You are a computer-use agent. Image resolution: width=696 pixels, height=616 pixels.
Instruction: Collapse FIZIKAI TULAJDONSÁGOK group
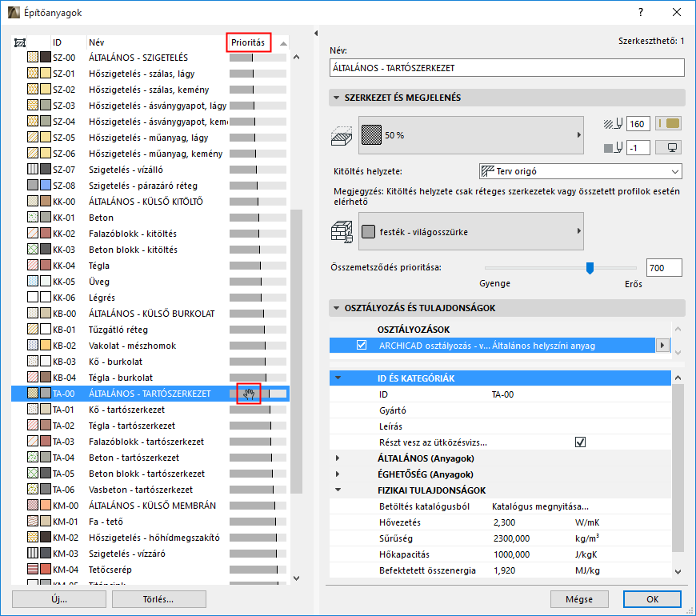(x=338, y=490)
